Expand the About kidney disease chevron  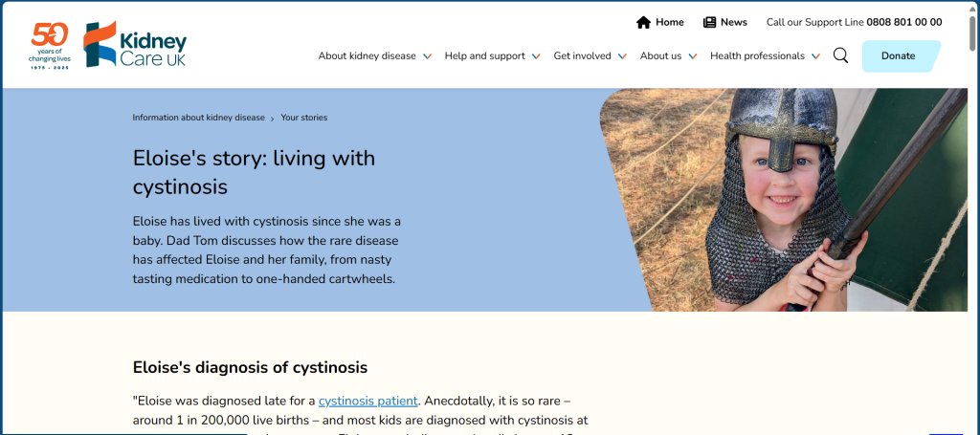tap(427, 56)
